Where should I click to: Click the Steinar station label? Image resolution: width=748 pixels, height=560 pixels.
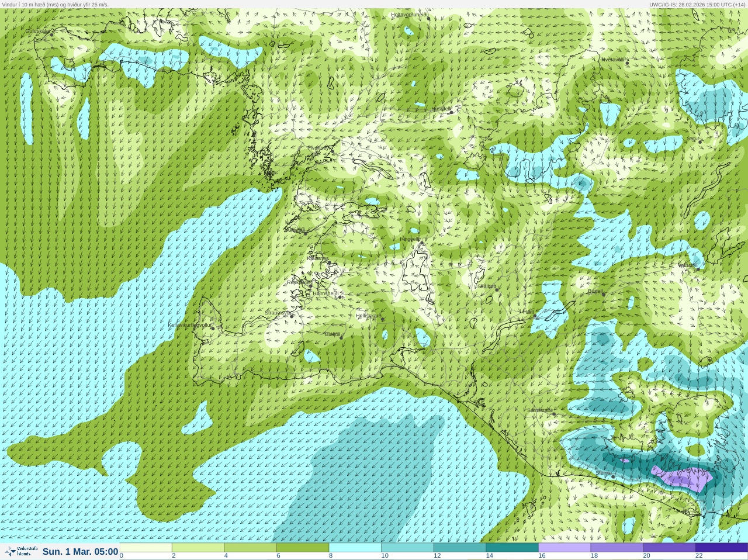[603, 472]
